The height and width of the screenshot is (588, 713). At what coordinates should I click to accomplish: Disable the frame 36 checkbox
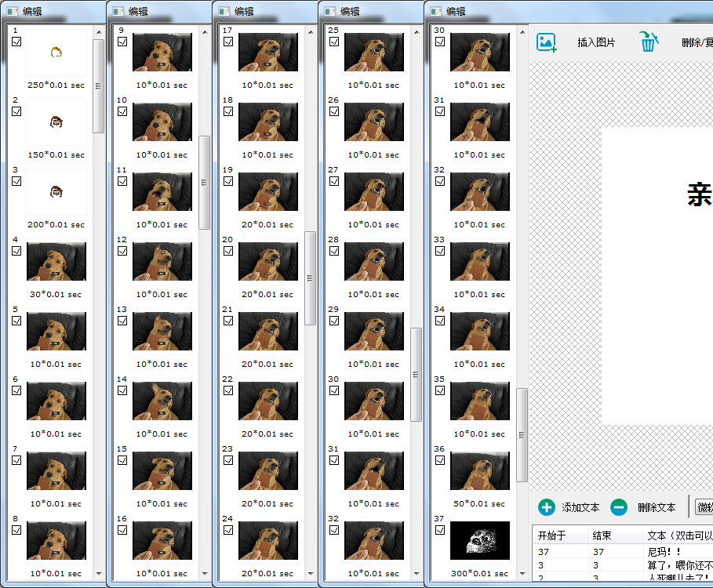coord(440,460)
